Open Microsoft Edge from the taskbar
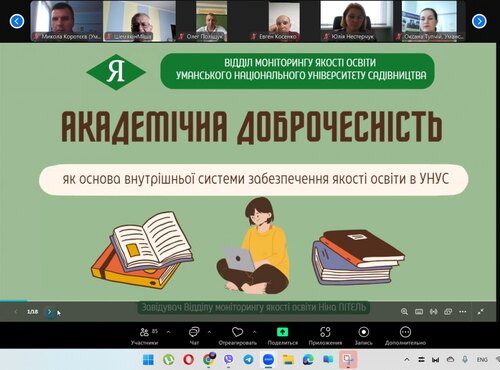Screen dimensions: 500x370 click(x=308, y=360)
